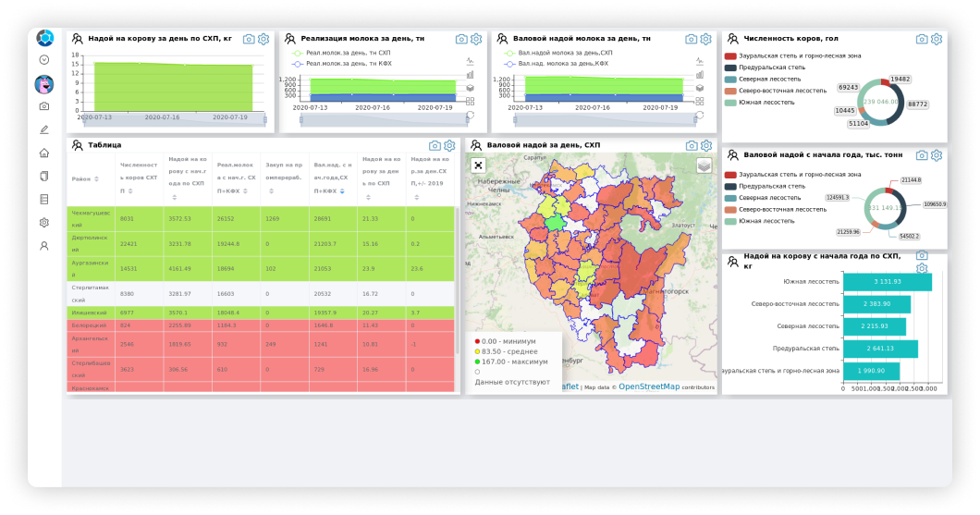
Task: Open the user profile icon in sidebar
Action: coord(43,246)
